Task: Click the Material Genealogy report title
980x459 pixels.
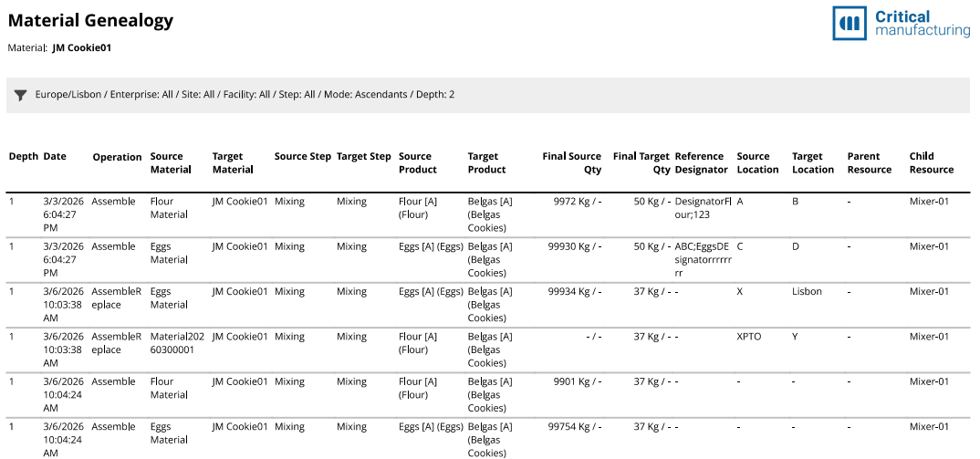Action: (x=90, y=20)
